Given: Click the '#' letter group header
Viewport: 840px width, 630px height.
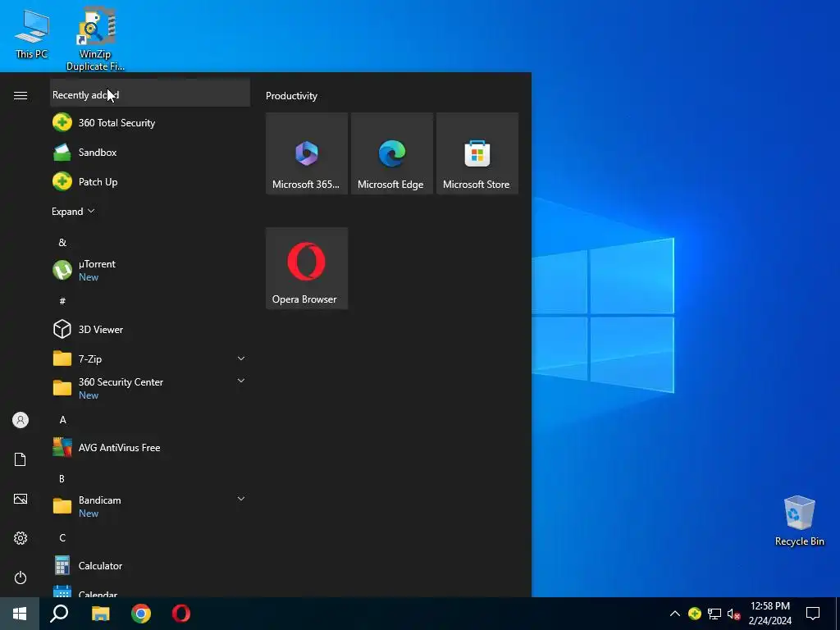Looking at the screenshot, I should click(x=62, y=301).
